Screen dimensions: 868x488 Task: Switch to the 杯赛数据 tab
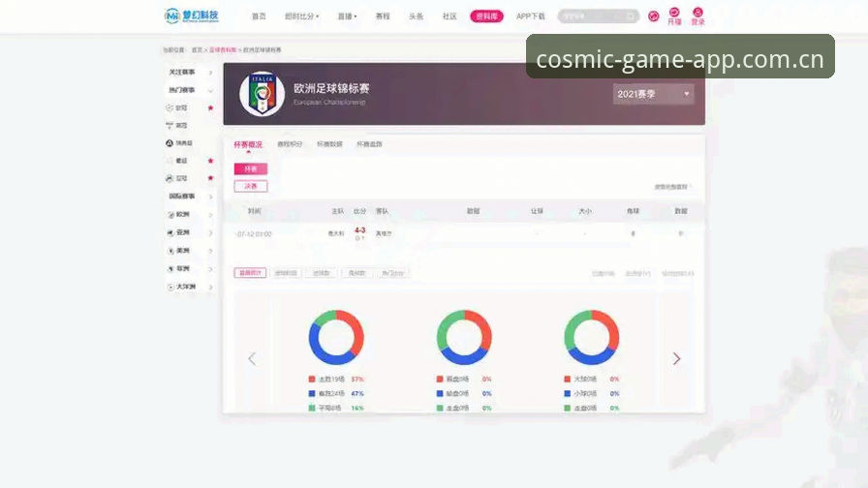click(x=329, y=144)
